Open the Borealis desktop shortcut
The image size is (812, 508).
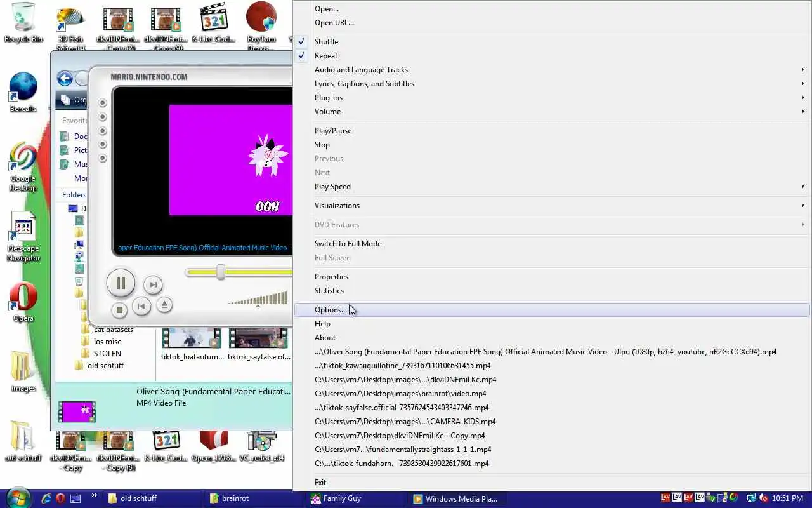pyautogui.click(x=23, y=92)
